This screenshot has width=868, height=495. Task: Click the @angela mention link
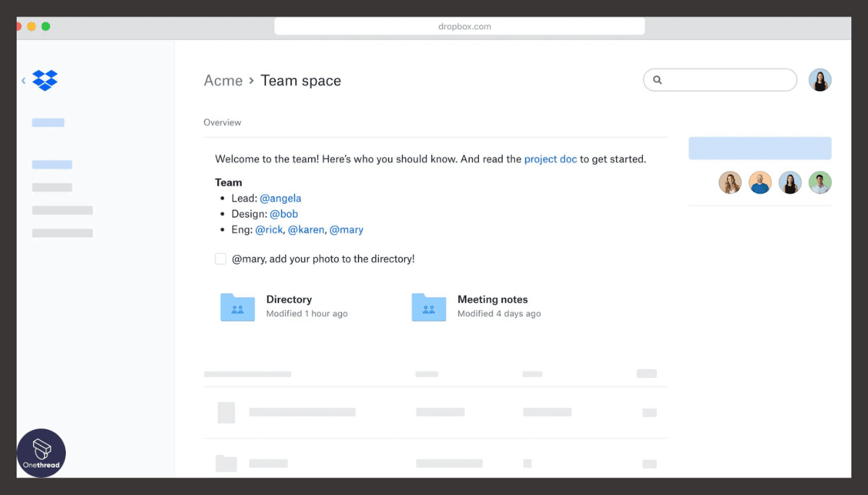[x=281, y=198]
